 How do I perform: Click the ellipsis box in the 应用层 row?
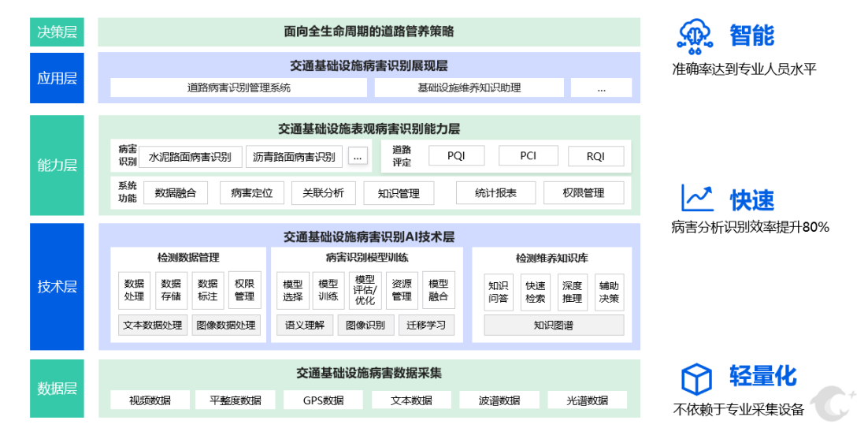coord(601,87)
